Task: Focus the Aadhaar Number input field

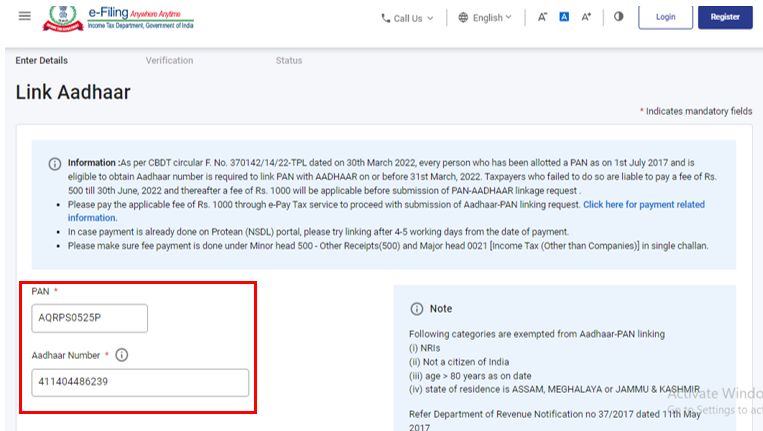Action: coord(139,382)
